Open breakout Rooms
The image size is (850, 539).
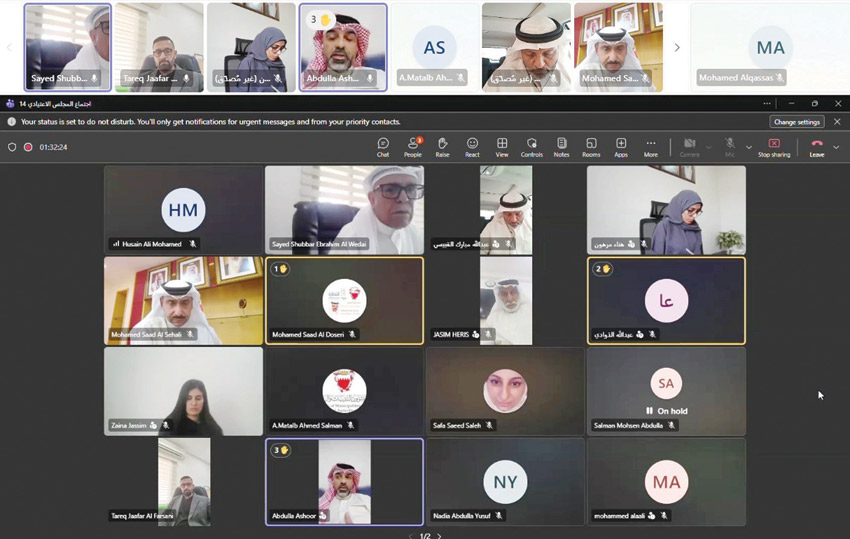click(591, 147)
